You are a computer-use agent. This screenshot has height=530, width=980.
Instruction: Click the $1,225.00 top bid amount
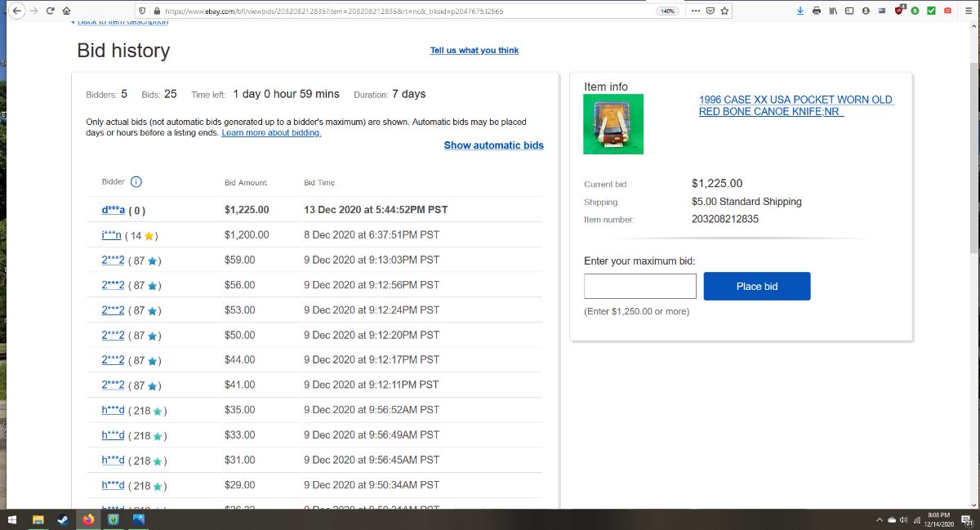point(247,210)
